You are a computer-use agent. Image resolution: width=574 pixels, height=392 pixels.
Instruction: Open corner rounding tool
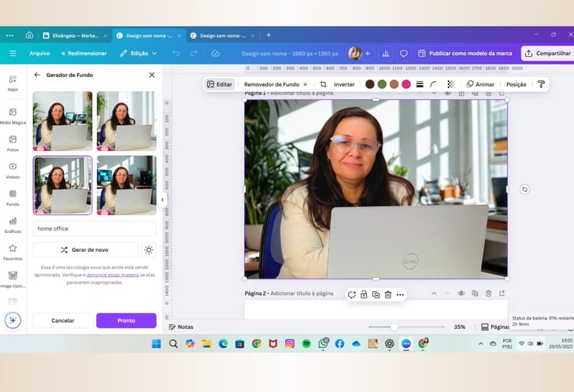click(x=434, y=84)
